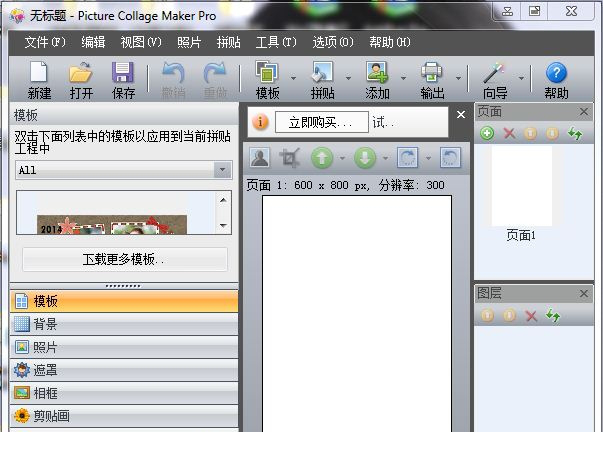Click 下载更多模板 download more templates button
Screen dimensions: 603x449
click(125, 259)
